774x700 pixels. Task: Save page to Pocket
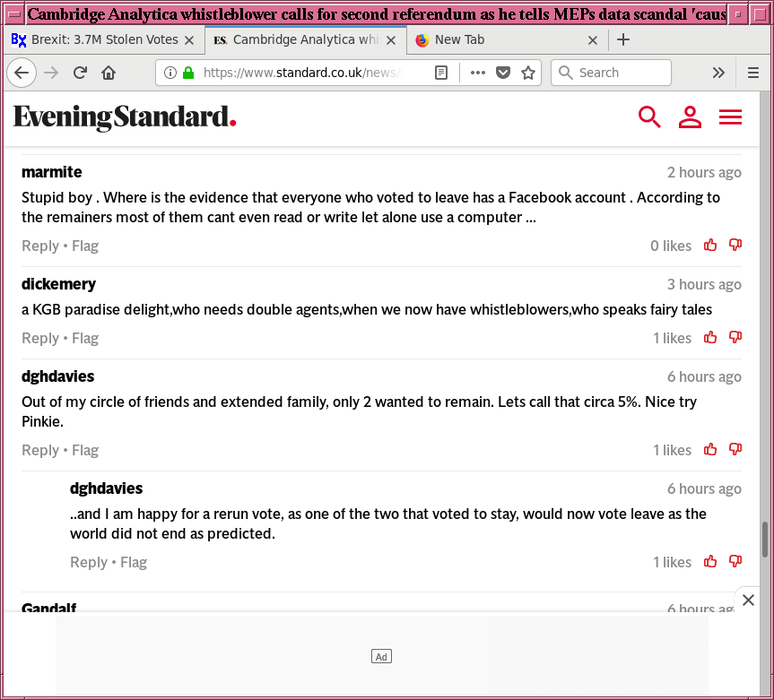503,73
